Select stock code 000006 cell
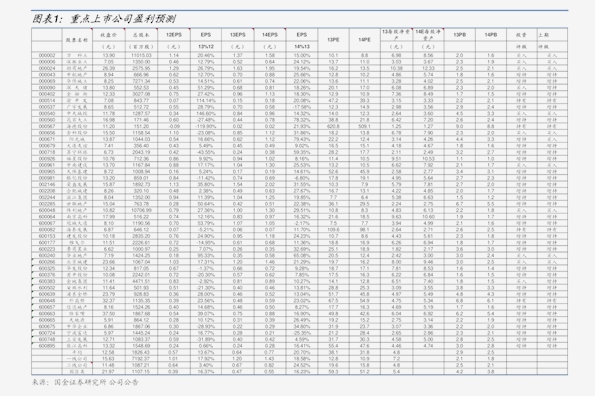 point(47,62)
